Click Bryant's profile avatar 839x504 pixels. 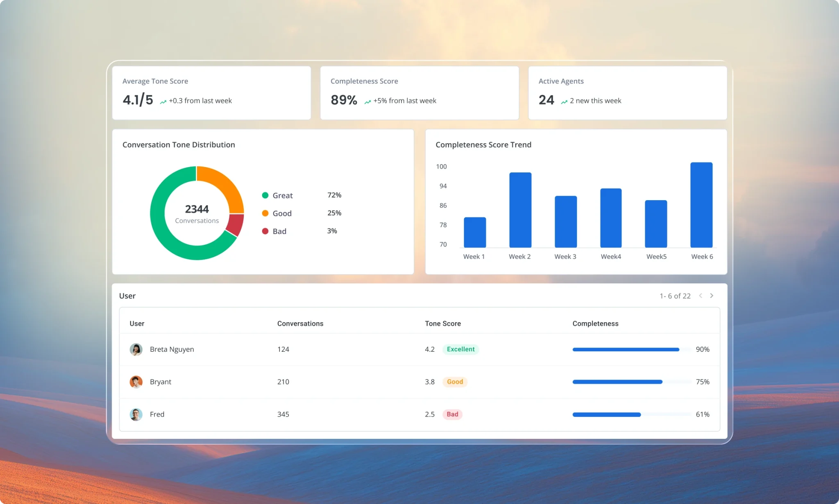point(136,382)
